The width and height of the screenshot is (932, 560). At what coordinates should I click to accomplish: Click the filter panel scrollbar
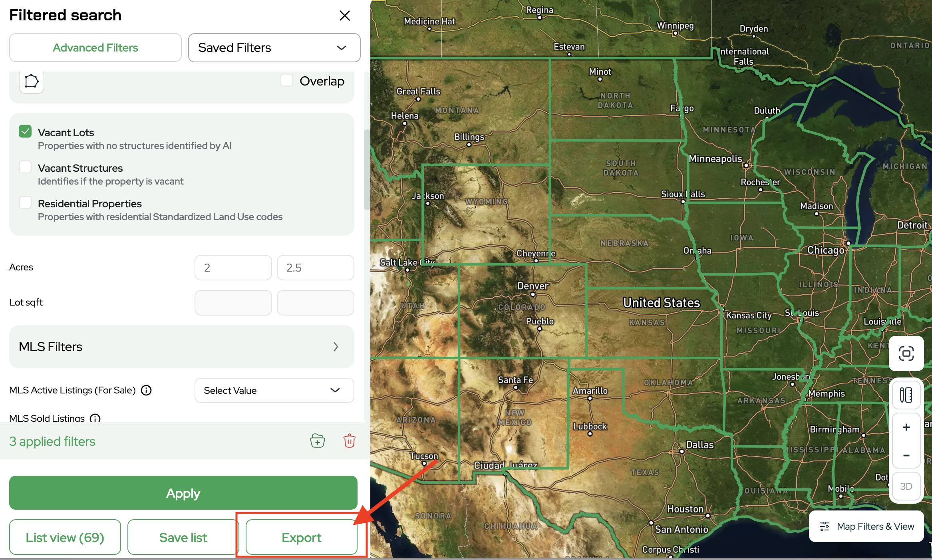[367, 170]
